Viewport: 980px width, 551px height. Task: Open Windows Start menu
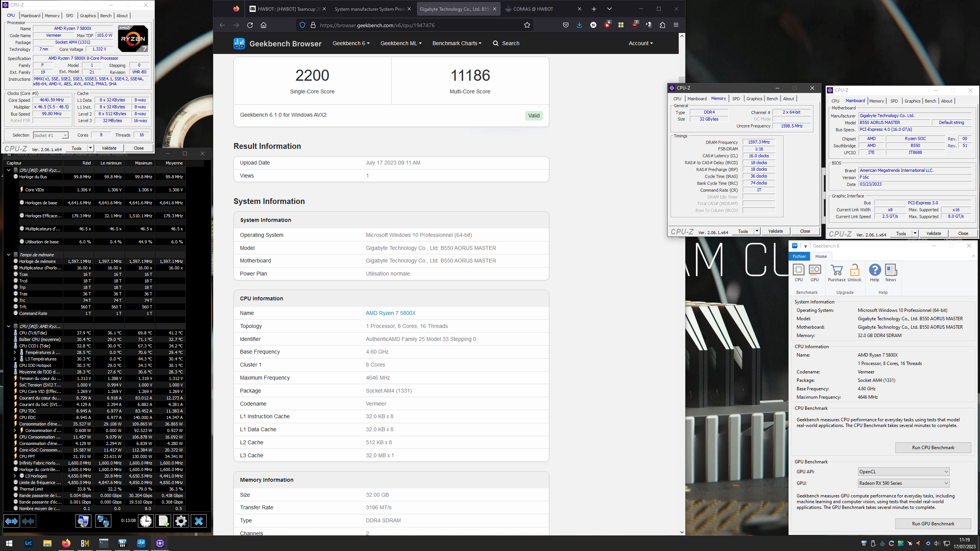click(9, 543)
